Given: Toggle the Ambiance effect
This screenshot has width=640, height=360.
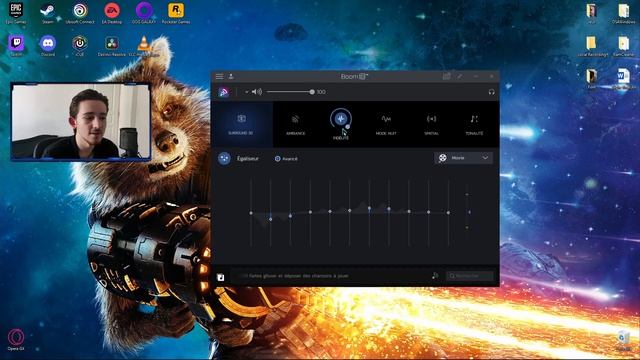Looking at the screenshot, I should 296,124.
